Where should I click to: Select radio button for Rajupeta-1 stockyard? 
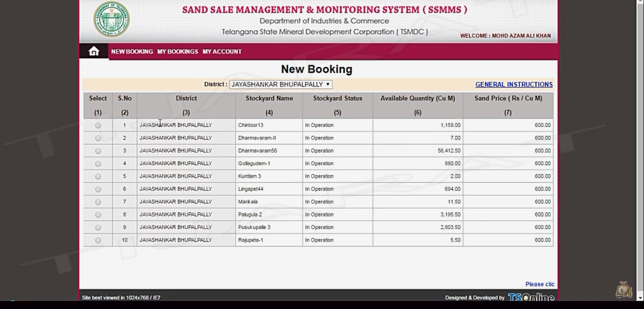(x=98, y=240)
